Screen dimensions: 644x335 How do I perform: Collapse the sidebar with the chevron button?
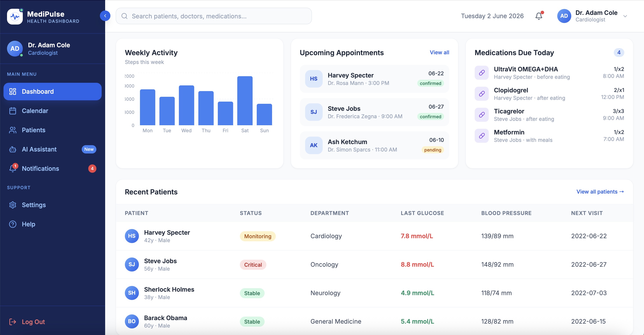click(105, 16)
